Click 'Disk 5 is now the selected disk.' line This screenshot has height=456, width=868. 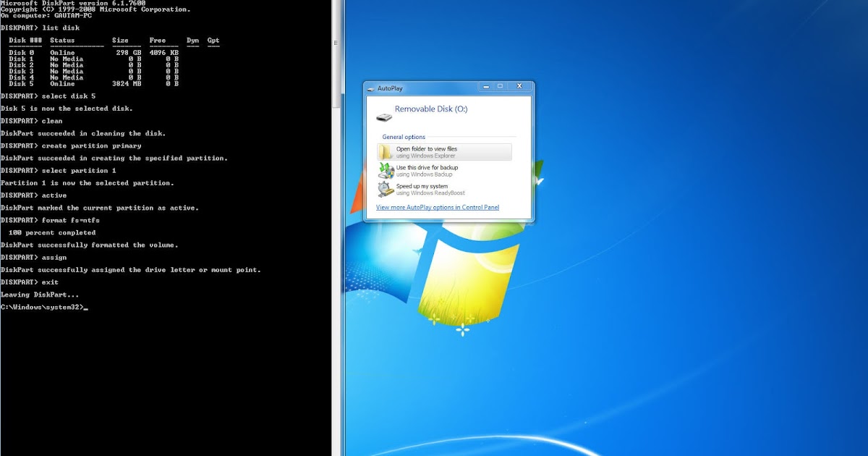(x=67, y=109)
